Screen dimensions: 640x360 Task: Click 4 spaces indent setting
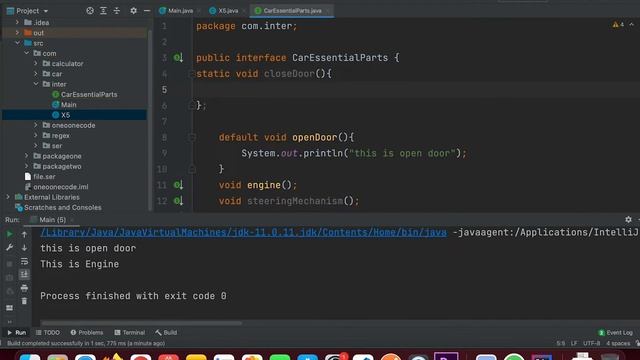click(x=618, y=343)
